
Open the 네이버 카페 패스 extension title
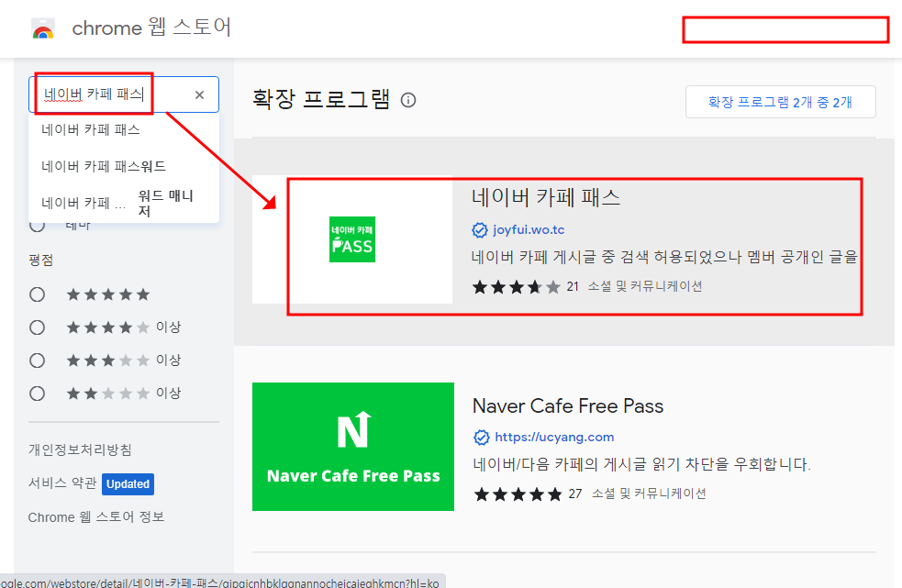546,197
